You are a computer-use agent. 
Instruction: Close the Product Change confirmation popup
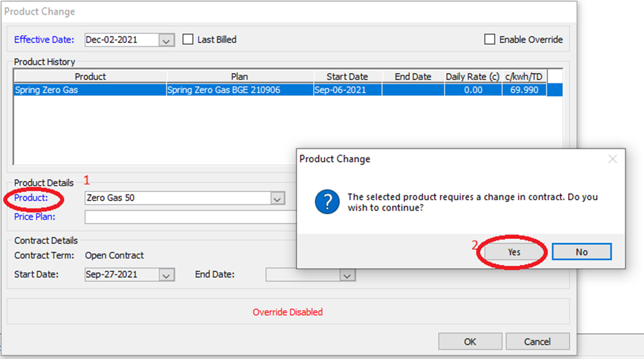(x=612, y=159)
